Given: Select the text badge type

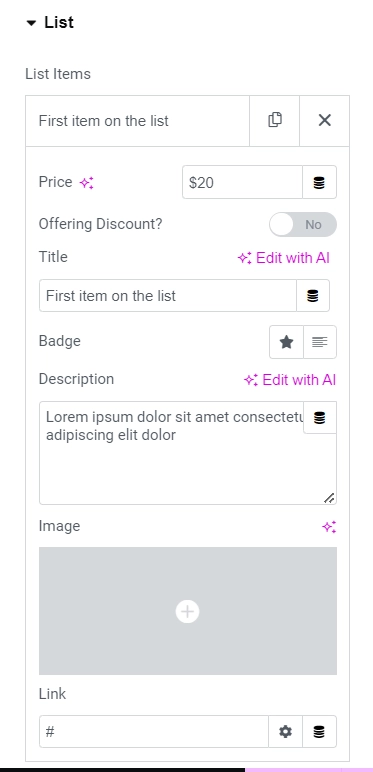Looking at the screenshot, I should pyautogui.click(x=320, y=342).
